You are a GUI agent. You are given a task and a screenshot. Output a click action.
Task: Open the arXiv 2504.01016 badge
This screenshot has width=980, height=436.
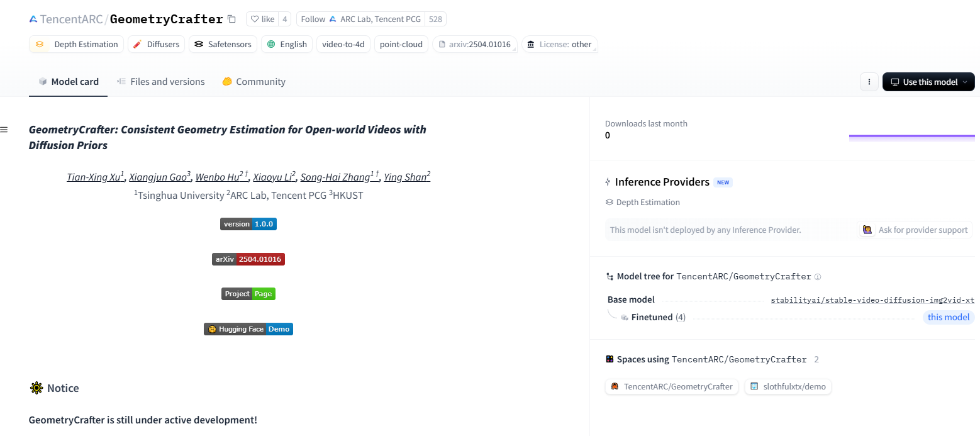248,259
